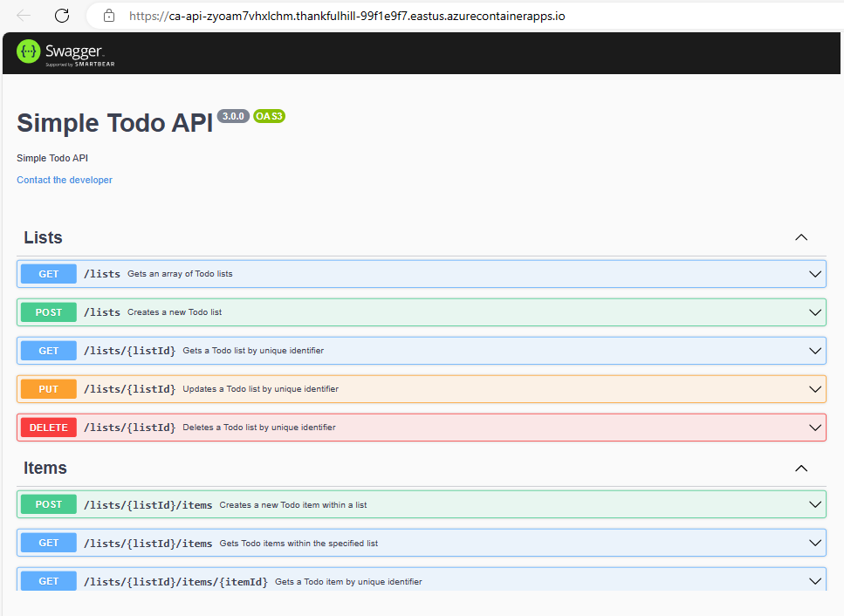Collapse the Items section with its chevron
The height and width of the screenshot is (616, 844).
coord(801,468)
